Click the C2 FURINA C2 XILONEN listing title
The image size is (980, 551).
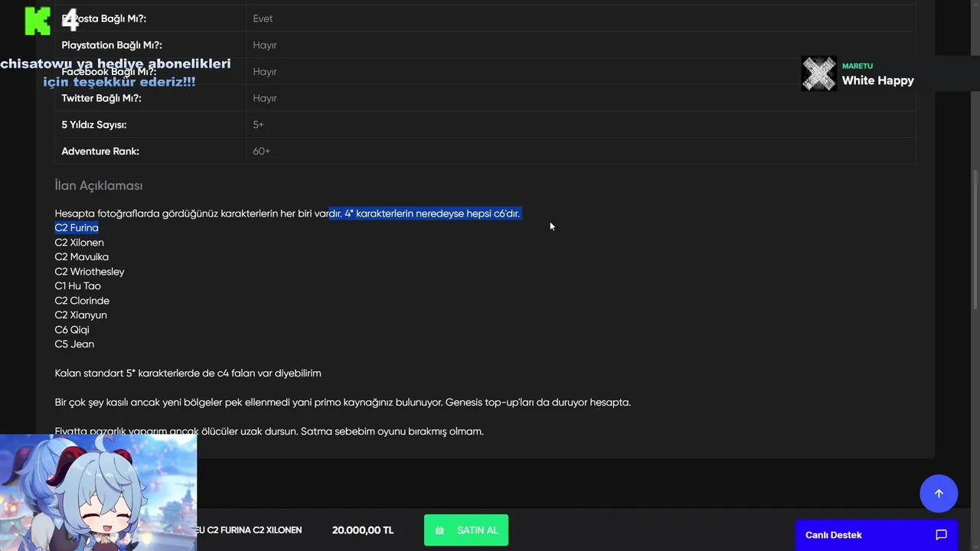251,530
